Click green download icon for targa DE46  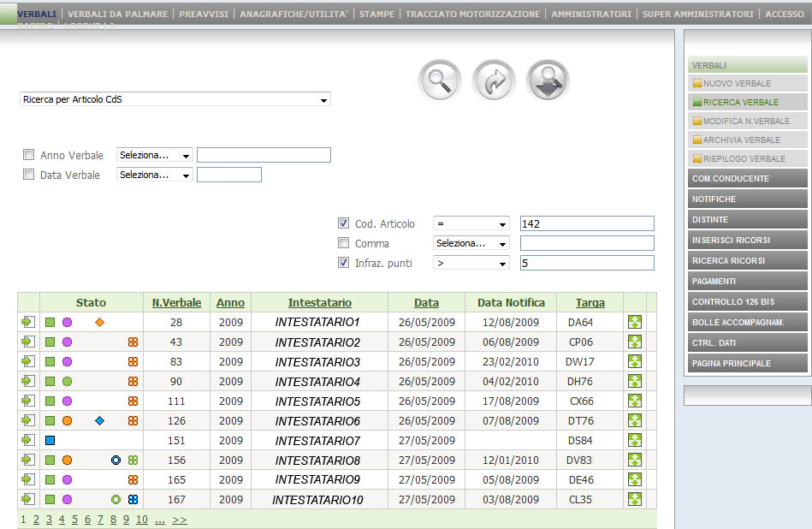[x=635, y=479]
